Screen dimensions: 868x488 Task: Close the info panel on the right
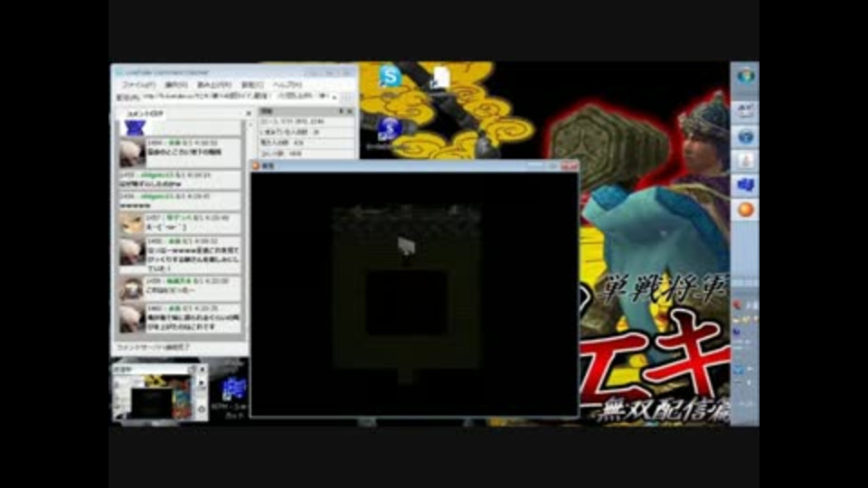pos(350,111)
